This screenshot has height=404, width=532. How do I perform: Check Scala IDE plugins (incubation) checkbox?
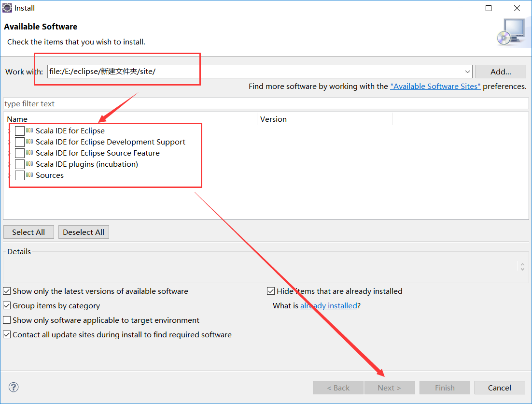tap(20, 164)
